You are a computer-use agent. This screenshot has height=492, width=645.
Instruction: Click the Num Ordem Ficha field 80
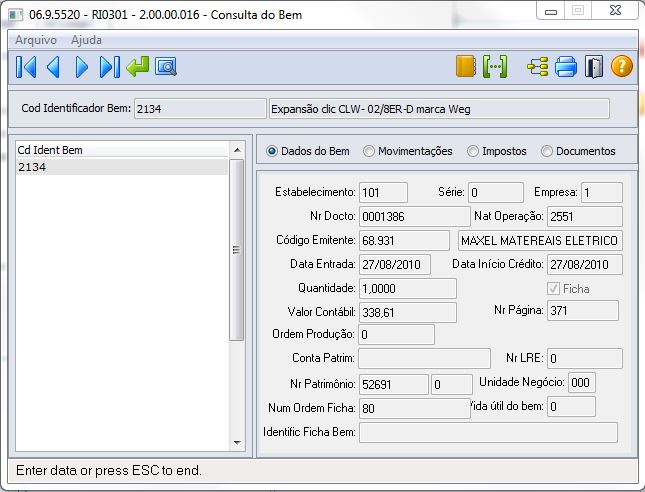[x=415, y=408]
